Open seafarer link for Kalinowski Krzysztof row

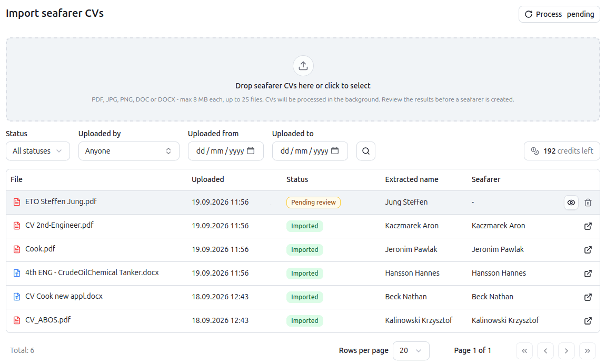588,321
